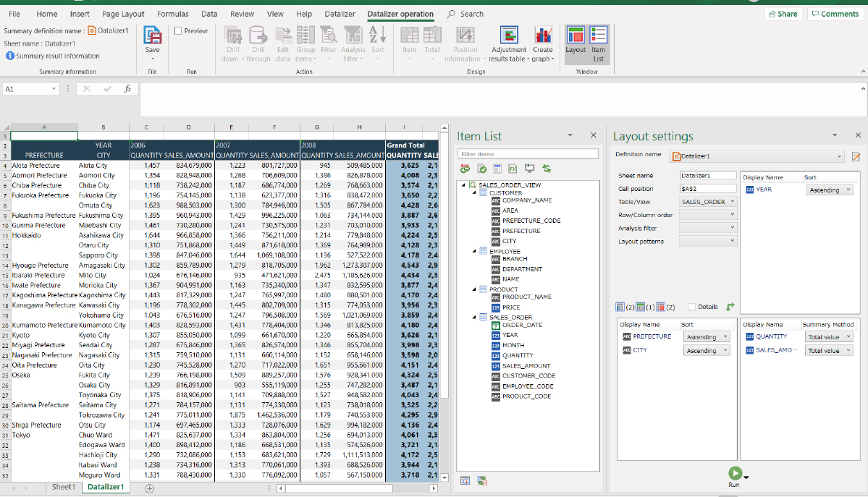
Task: Click the edit definition name icon
Action: click(x=856, y=156)
